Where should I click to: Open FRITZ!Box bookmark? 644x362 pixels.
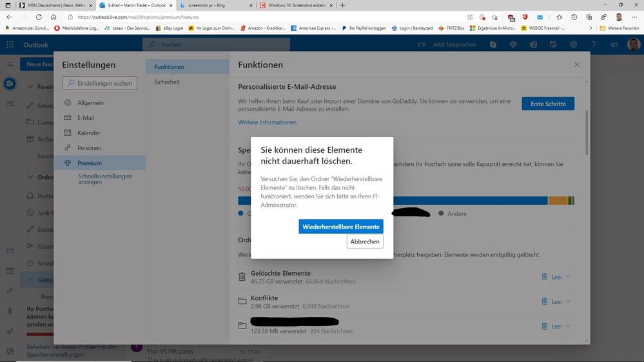coord(451,28)
